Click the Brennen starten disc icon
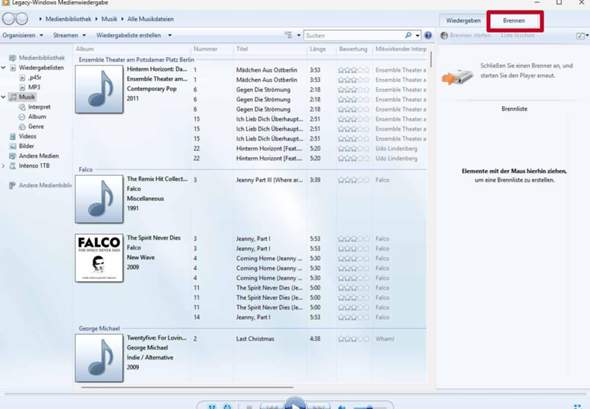Image resolution: width=590 pixels, height=409 pixels. (x=444, y=35)
